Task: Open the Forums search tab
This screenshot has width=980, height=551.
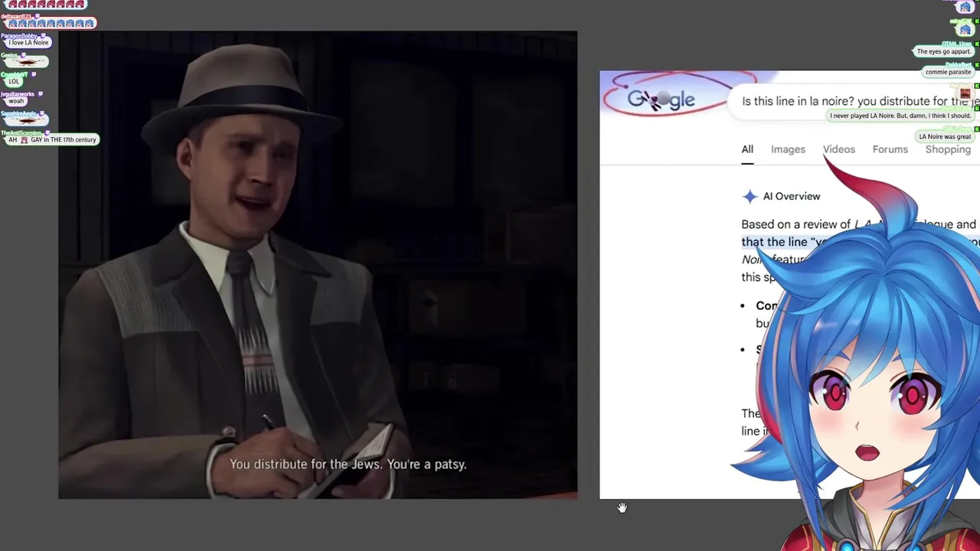Action: 890,149
